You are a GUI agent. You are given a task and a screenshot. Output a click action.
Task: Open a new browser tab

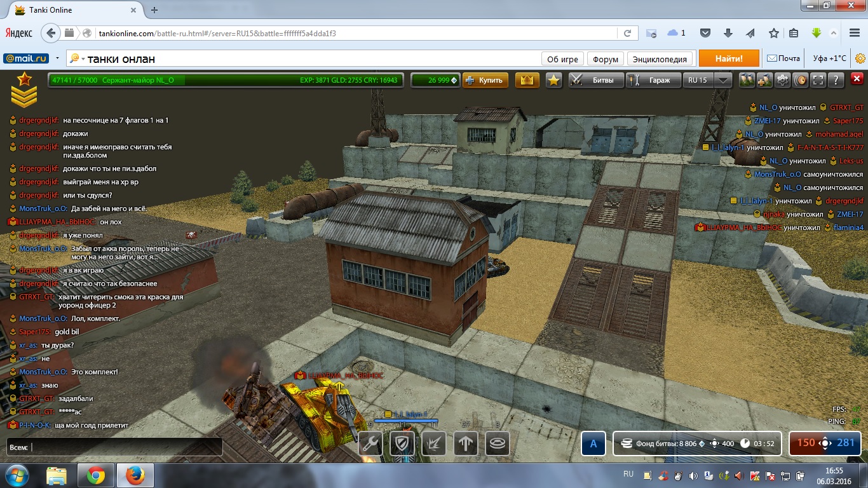[x=154, y=10]
